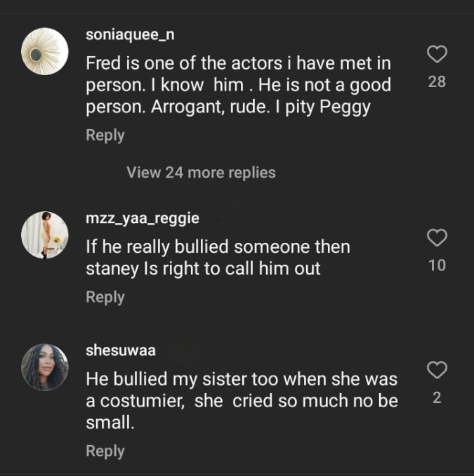The image size is (474, 476).
Task: Like soniaquee_n's comment with the heart
Action: [437, 54]
